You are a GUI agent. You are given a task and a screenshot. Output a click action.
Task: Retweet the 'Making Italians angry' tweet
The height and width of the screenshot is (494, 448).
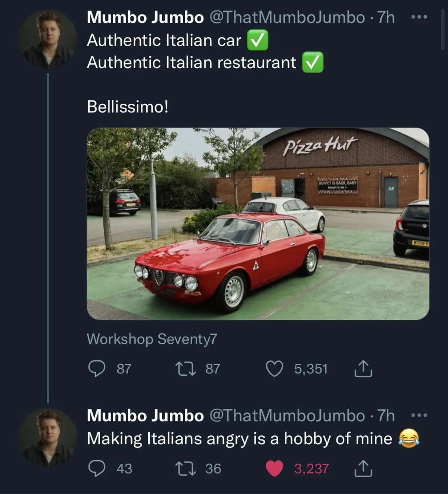(x=186, y=469)
